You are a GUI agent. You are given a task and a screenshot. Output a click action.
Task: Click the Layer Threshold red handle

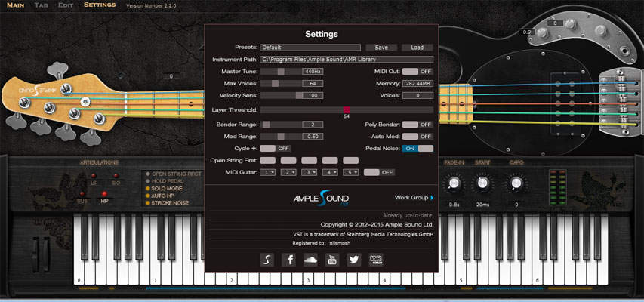click(x=347, y=110)
